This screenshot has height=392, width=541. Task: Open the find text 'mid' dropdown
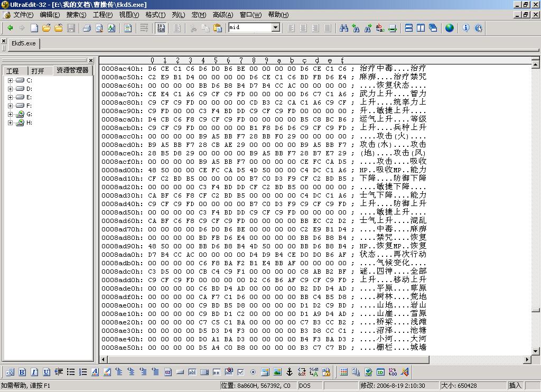275,27
